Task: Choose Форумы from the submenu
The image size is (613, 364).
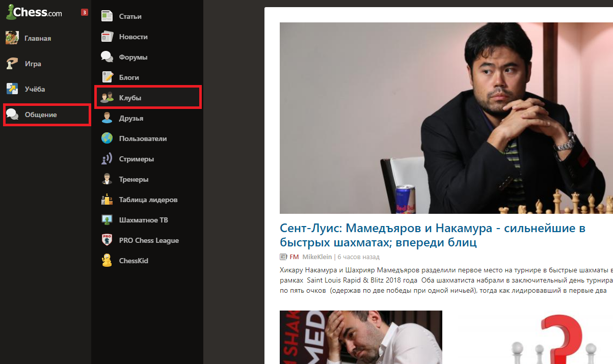Action: coord(134,57)
